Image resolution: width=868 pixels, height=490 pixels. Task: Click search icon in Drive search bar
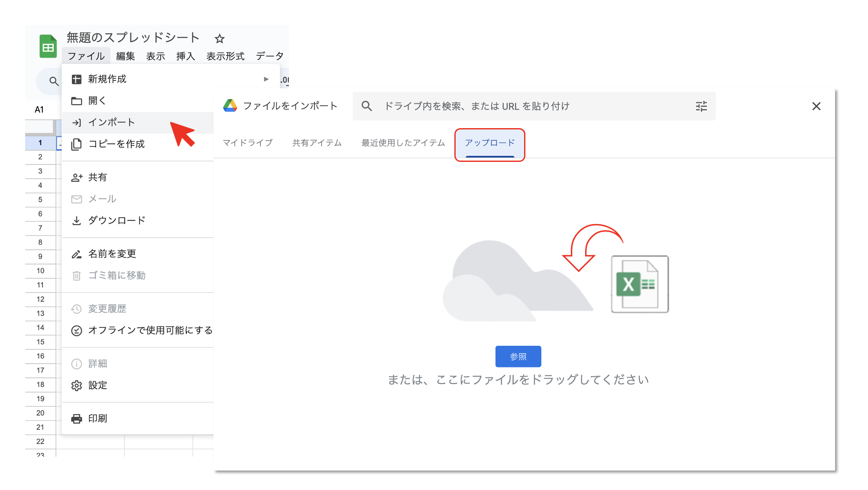tap(366, 106)
